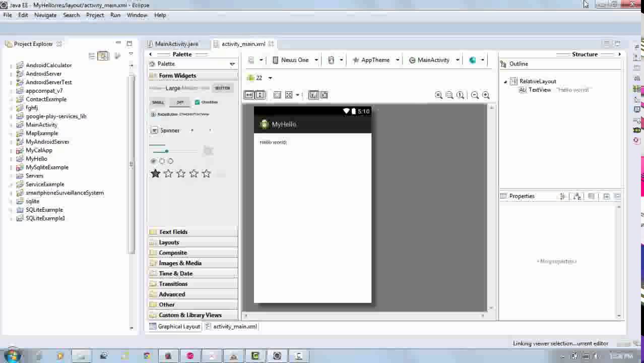Open the File menu
Viewport: 644px width, 363px height.
tap(8, 15)
